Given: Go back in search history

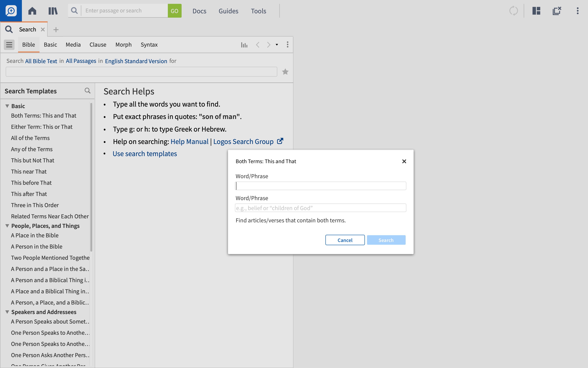Looking at the screenshot, I should 258,45.
